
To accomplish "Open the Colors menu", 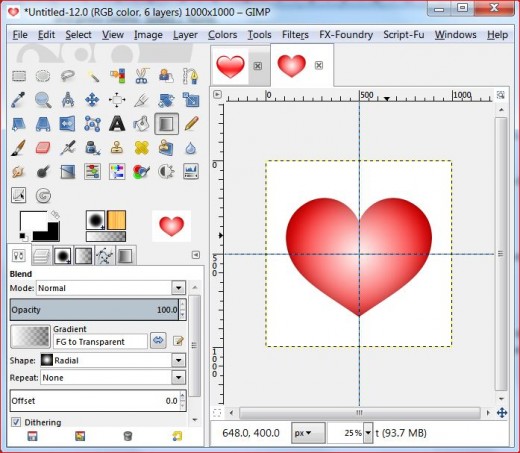I will pos(222,35).
